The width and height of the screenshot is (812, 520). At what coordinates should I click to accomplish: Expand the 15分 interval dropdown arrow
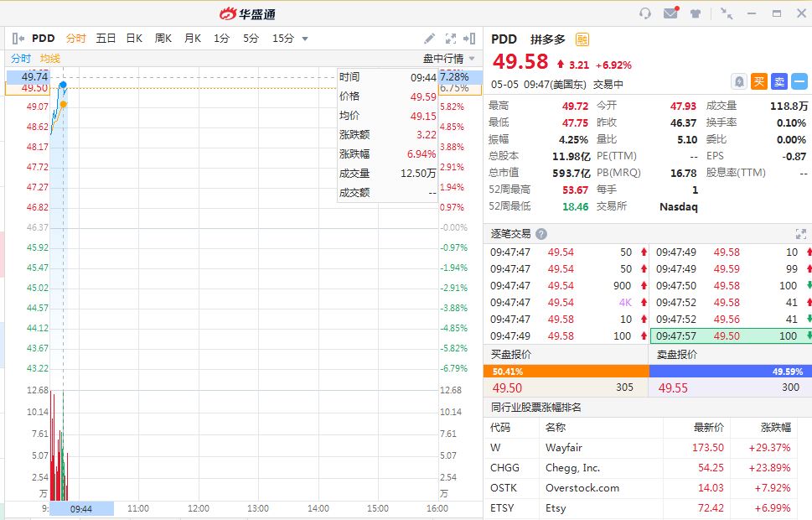pos(305,39)
